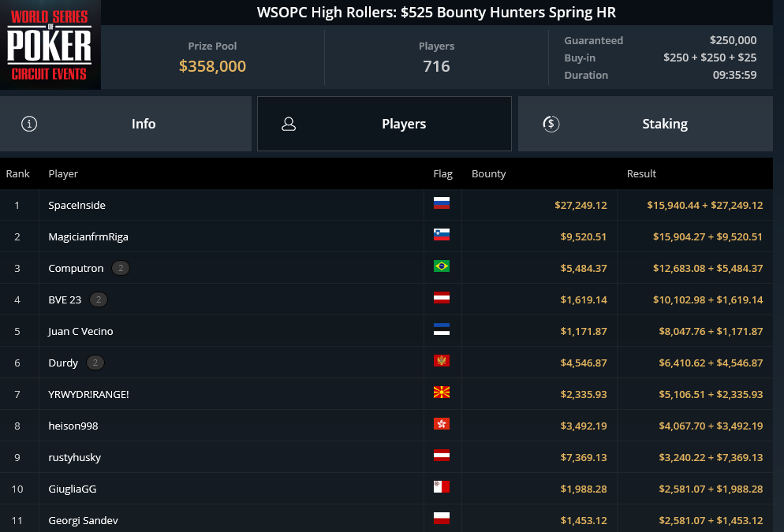Screen dimensions: 784x532
Task: Click the staking dollar icon
Action: tap(551, 124)
